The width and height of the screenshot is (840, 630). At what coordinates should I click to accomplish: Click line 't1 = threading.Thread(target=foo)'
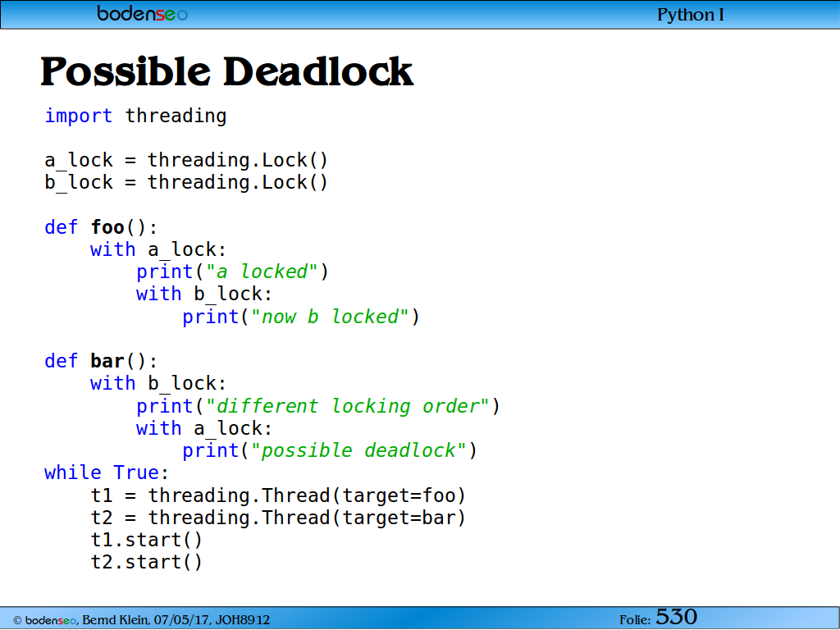[x=278, y=495]
